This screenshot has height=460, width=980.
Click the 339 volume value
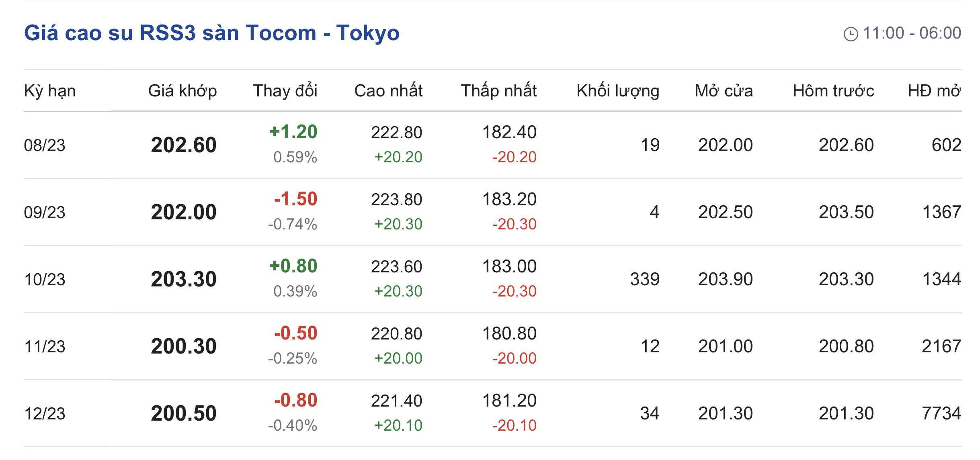click(x=645, y=279)
